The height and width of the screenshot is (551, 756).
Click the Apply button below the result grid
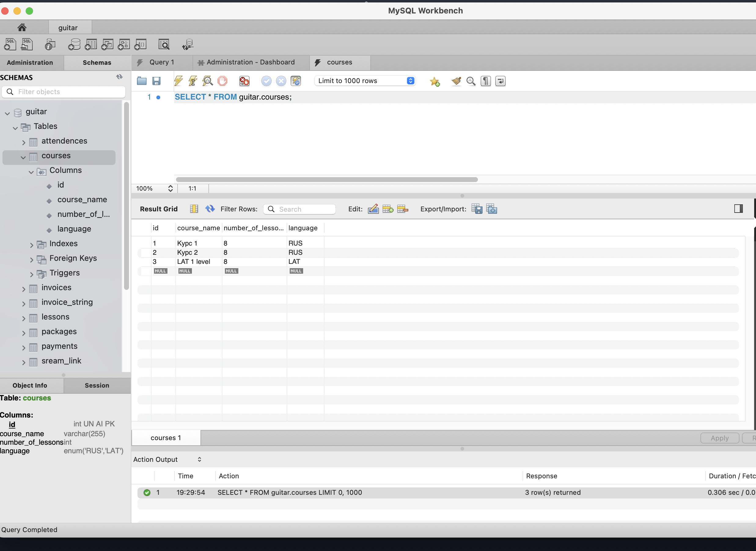(x=719, y=438)
